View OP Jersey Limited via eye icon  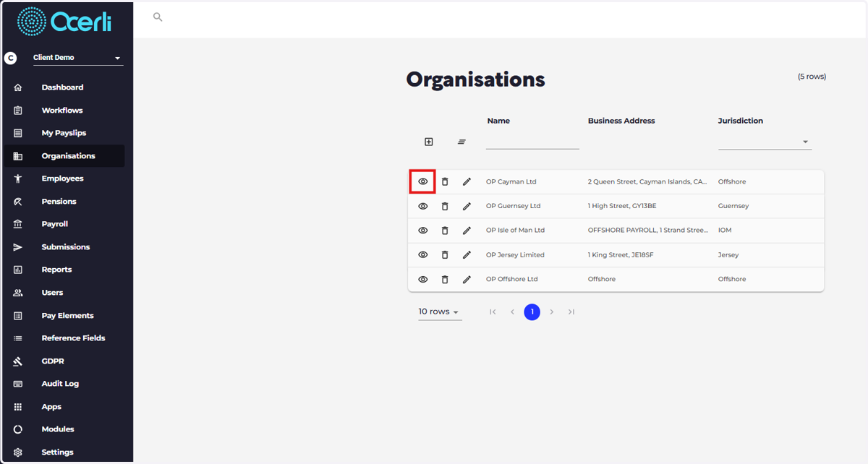(423, 255)
